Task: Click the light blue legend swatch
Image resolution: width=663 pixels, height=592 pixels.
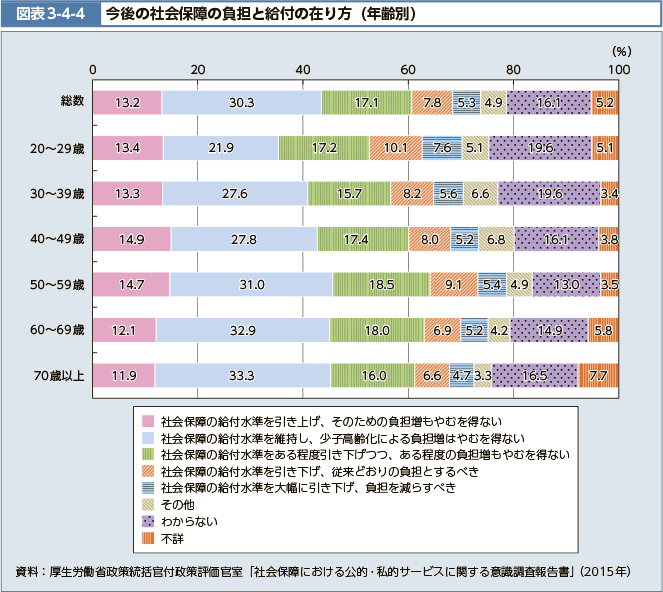Action: pos(147,438)
